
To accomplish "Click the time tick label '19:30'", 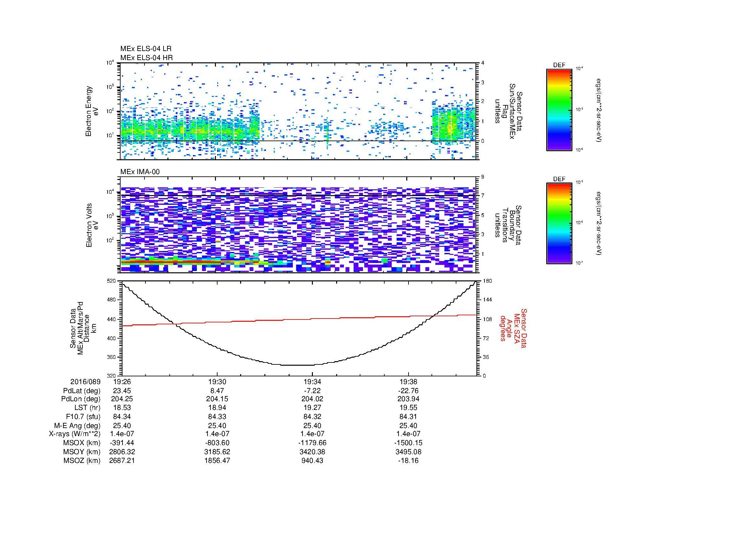I will point(217,382).
